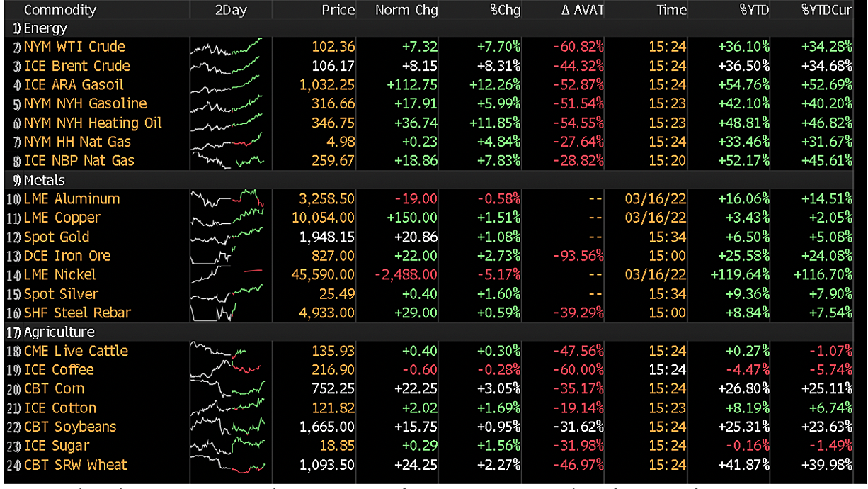Screen dimensions: 868x489
Task: Select LME Aluminum
Action: (x=72, y=199)
